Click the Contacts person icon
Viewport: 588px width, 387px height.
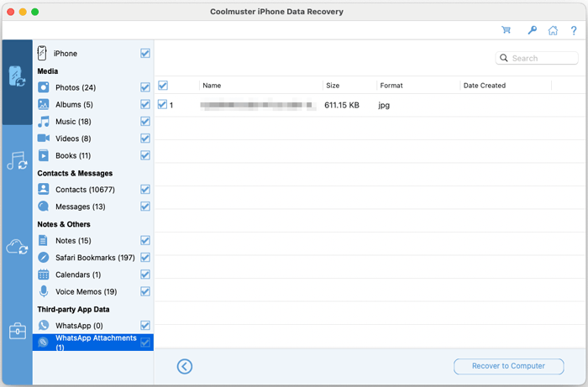tap(44, 189)
